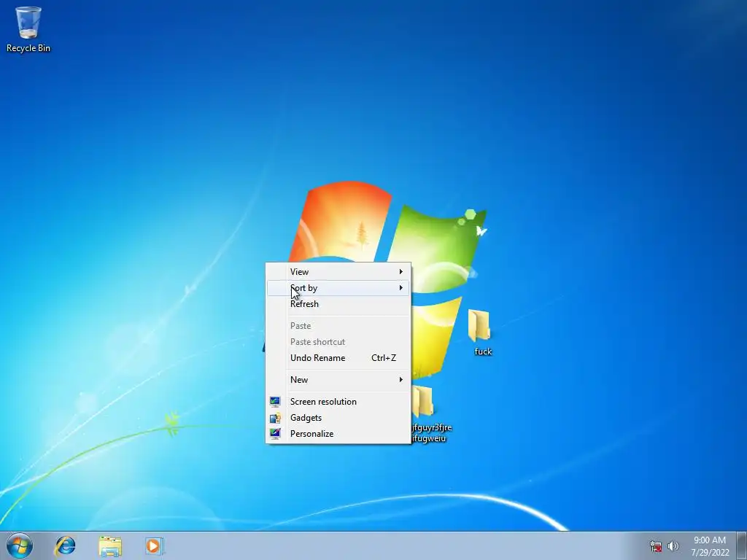Open the Windows Start orb
The height and width of the screenshot is (560, 747).
pos(20,545)
